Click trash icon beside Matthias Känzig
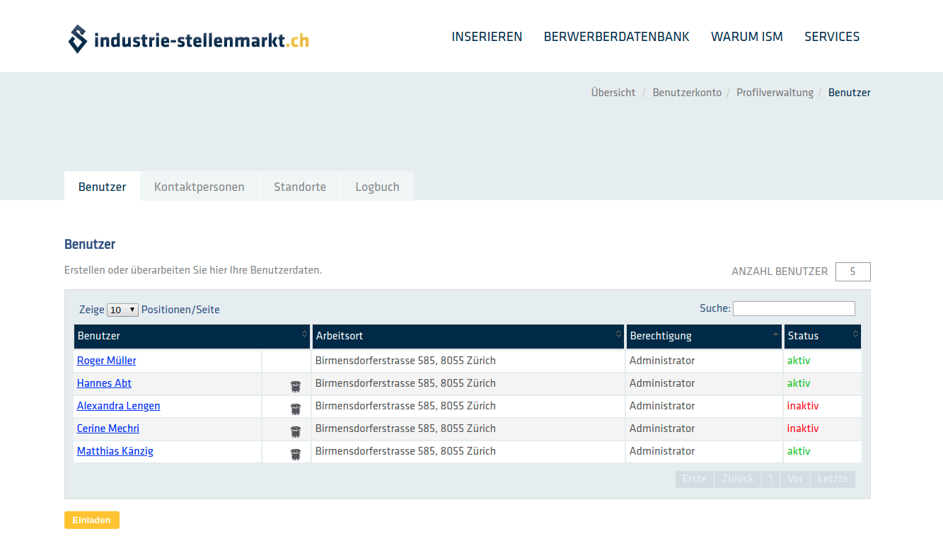Image resolution: width=943 pixels, height=560 pixels. pyautogui.click(x=296, y=454)
